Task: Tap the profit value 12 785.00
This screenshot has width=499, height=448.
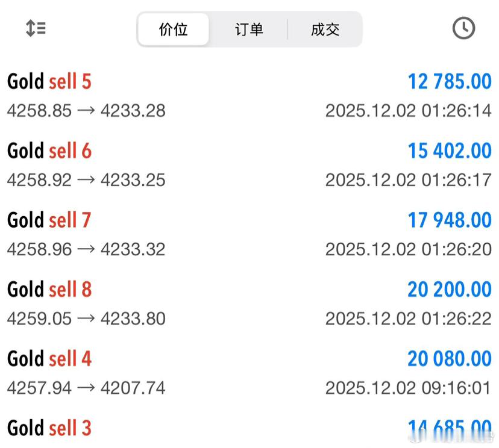Action: [x=449, y=82]
